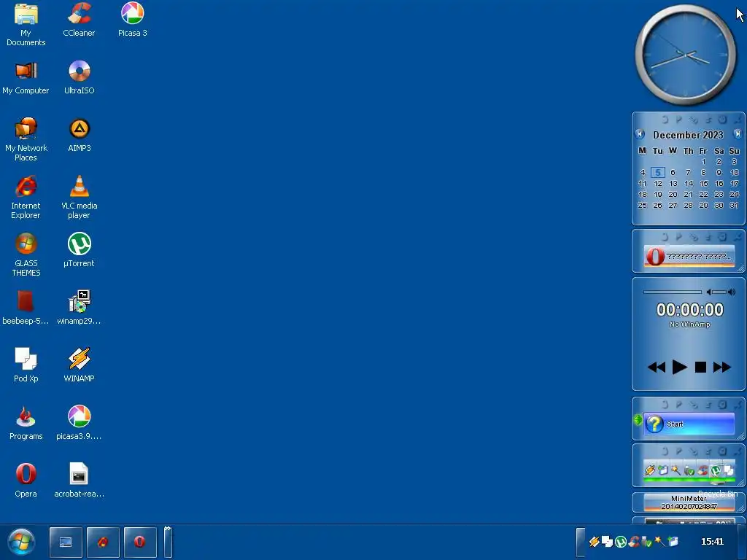
Task: Open the Programs desktop icon
Action: [x=26, y=424]
